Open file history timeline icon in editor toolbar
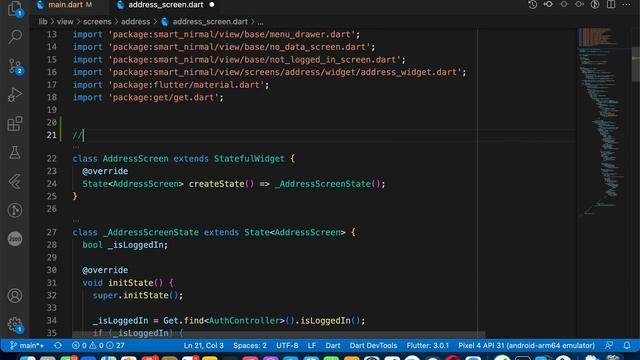 532,4
